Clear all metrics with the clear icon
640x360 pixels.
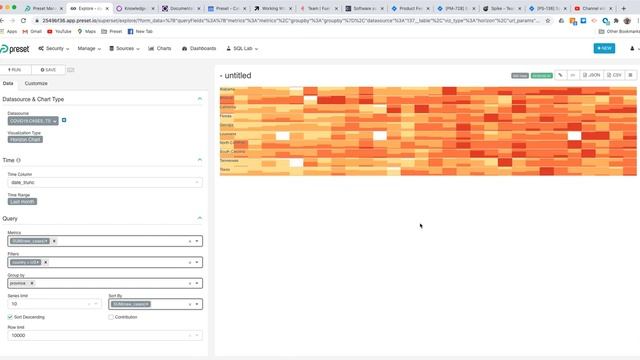pyautogui.click(x=190, y=241)
